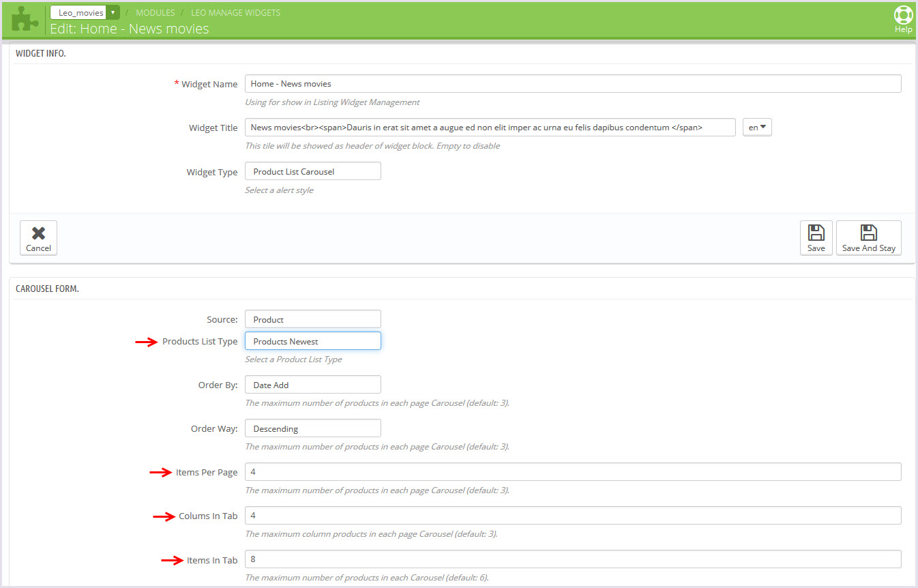Click the 'Order By:' label
918x588 pixels.
pyautogui.click(x=218, y=385)
